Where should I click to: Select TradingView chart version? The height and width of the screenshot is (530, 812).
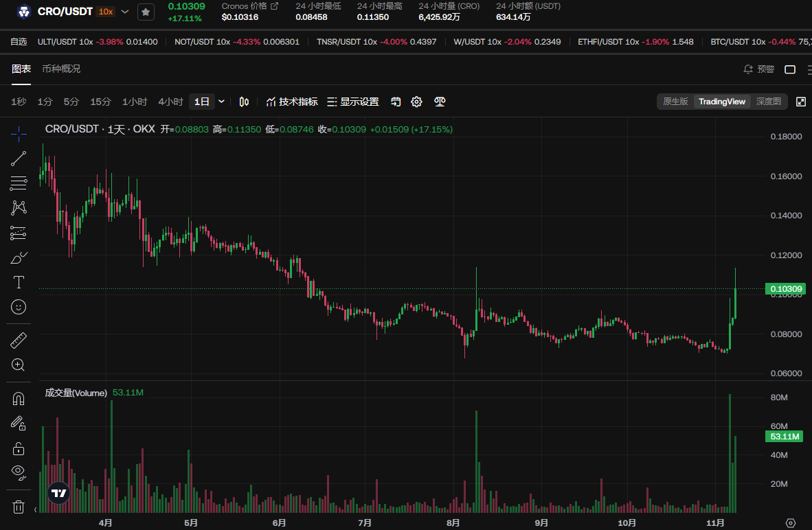722,102
